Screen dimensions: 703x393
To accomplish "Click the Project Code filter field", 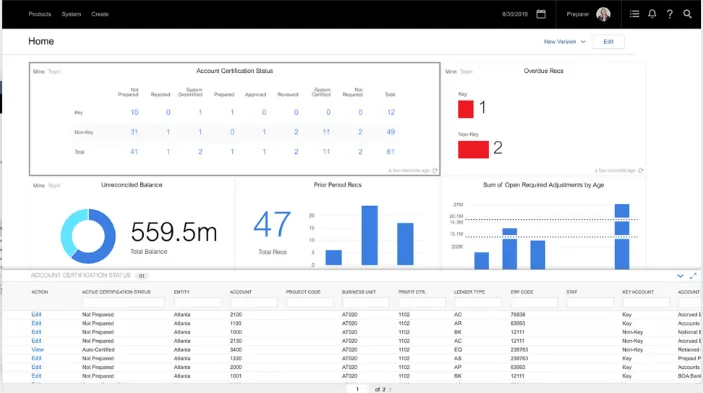I will pyautogui.click(x=309, y=303).
